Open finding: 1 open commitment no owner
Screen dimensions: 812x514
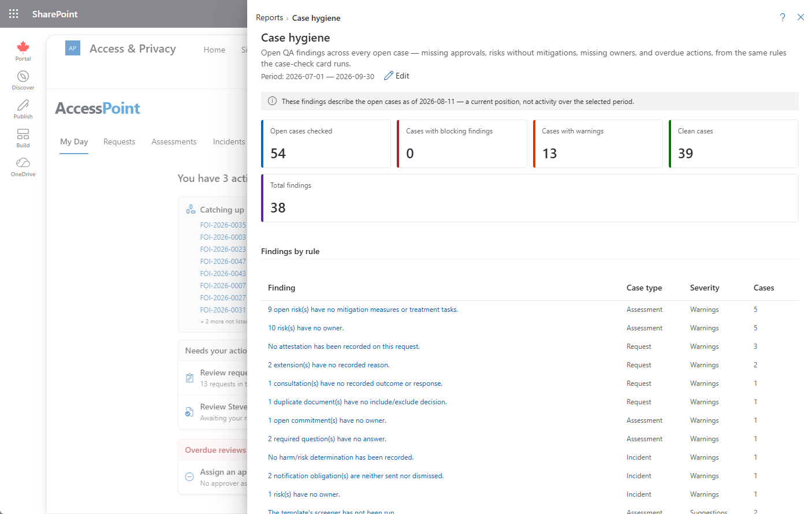click(x=327, y=420)
